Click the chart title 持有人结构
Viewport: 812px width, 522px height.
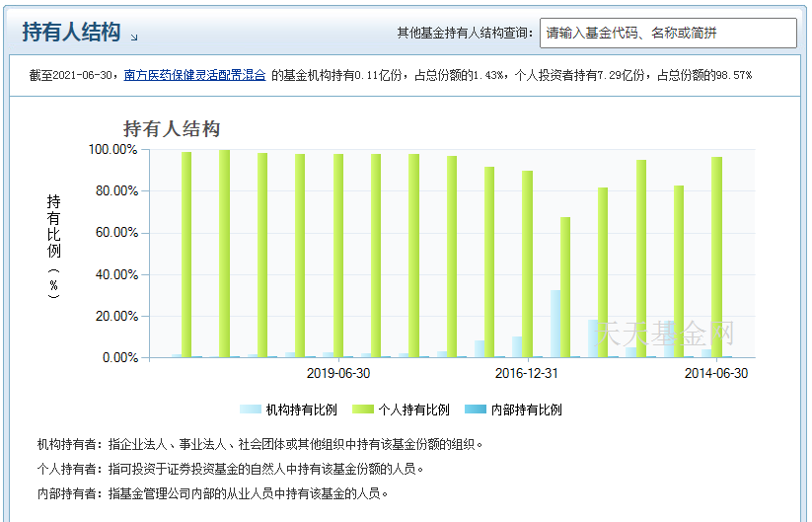click(172, 129)
